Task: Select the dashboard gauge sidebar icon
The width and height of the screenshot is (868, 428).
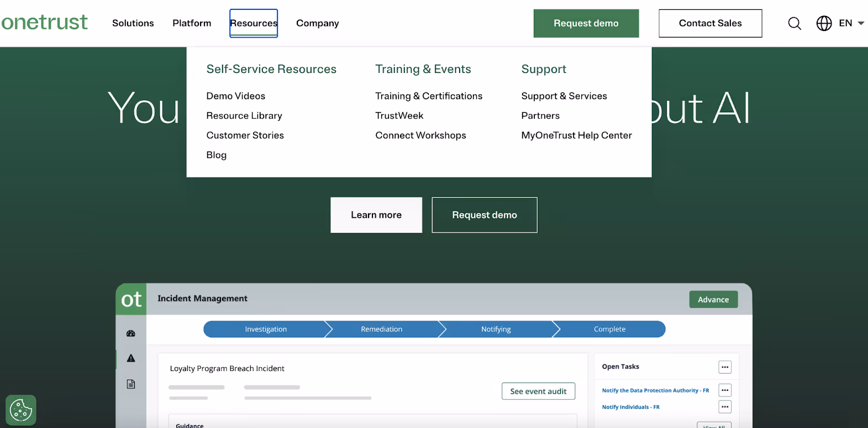Action: tap(131, 333)
